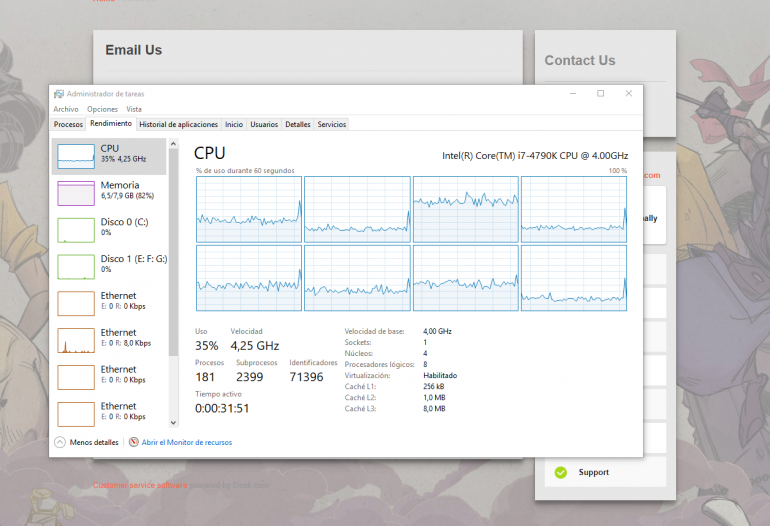Open the Opciones menu
770x526 pixels.
(x=102, y=109)
